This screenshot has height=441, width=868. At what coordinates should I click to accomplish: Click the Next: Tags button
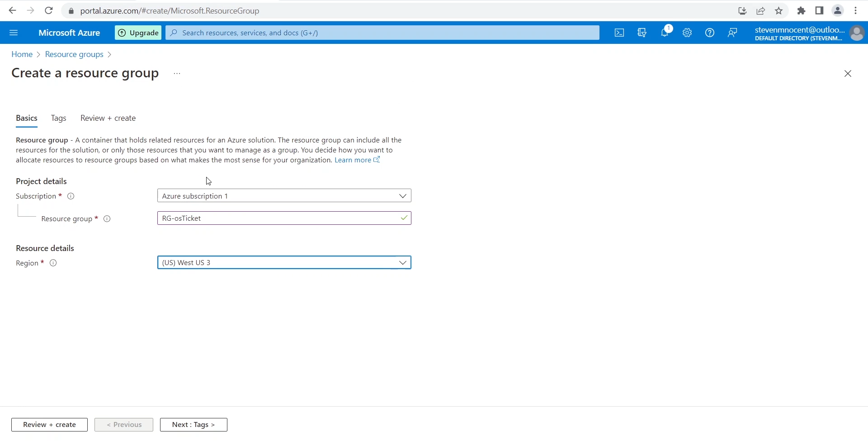point(193,424)
